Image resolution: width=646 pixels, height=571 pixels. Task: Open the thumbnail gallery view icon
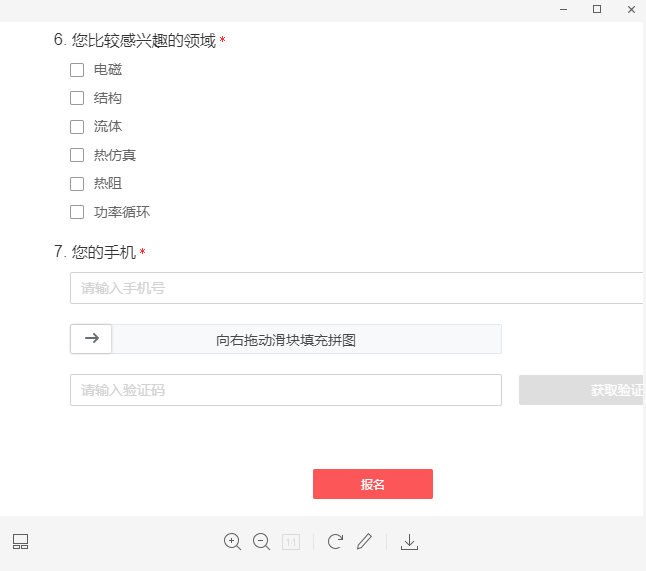coord(20,541)
